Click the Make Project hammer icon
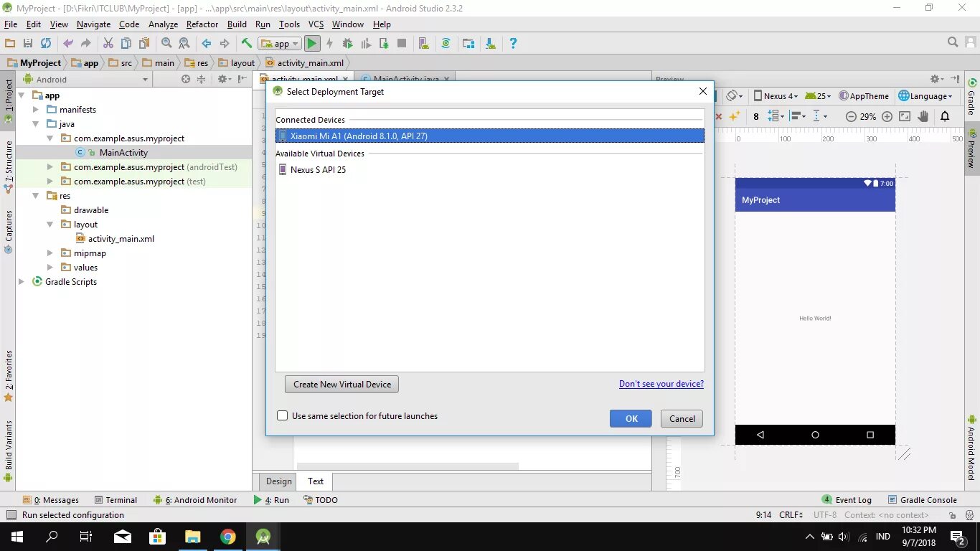The image size is (980, 551). 247,44
